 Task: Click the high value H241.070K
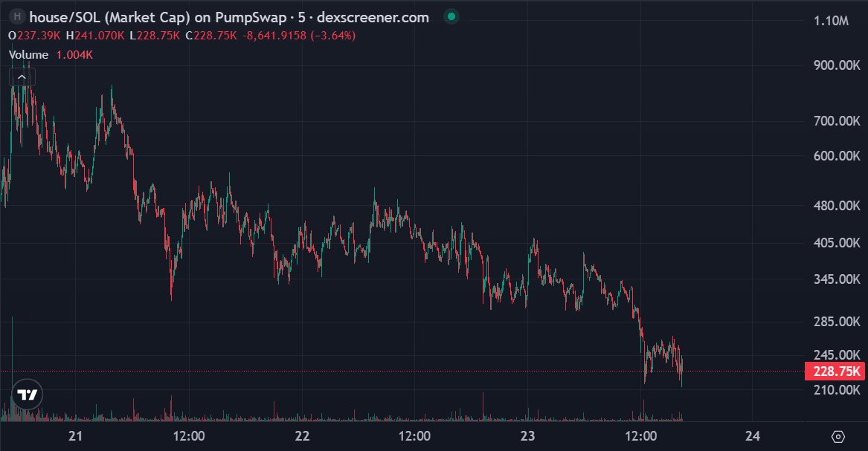(95, 36)
